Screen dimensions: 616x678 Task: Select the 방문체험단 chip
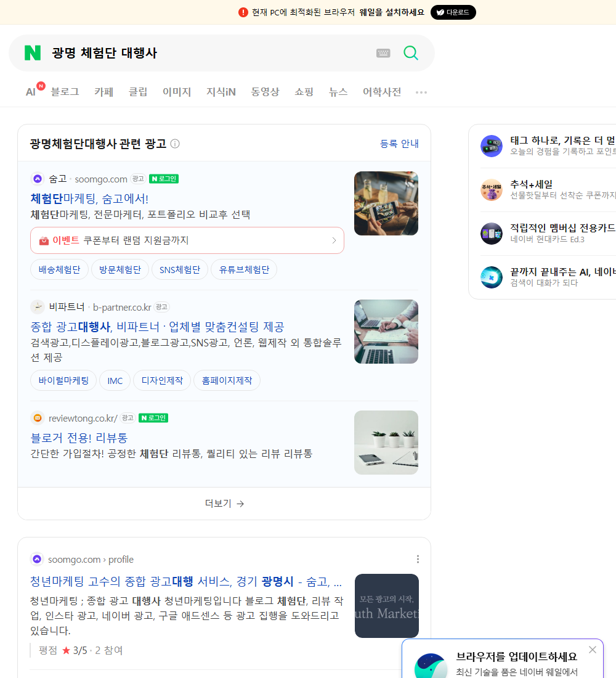tap(120, 270)
